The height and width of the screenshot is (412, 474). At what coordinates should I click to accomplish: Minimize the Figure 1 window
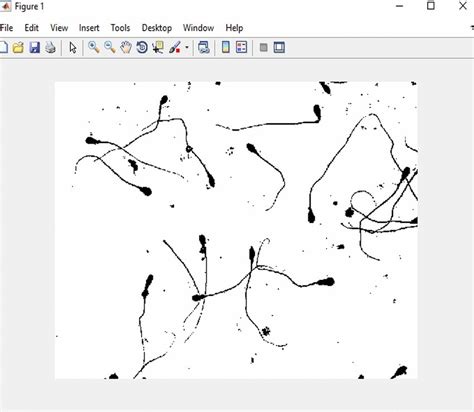[x=399, y=6]
